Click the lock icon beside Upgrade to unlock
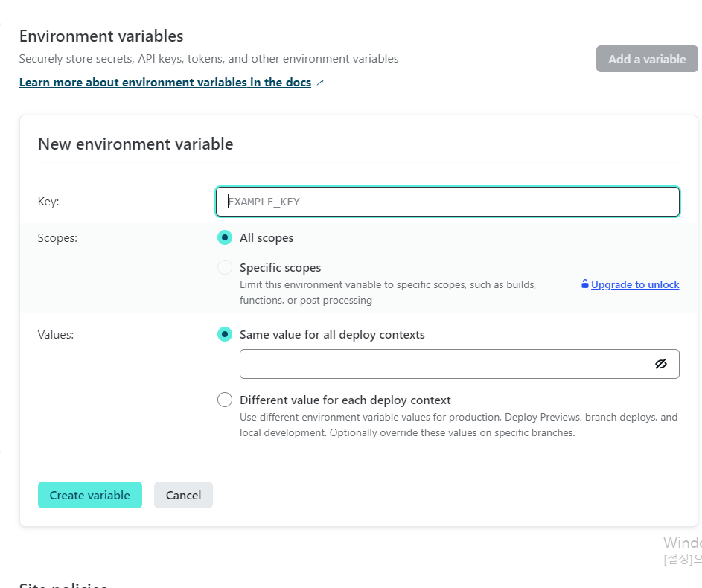Viewport: 702px width, 588px height. coord(585,284)
